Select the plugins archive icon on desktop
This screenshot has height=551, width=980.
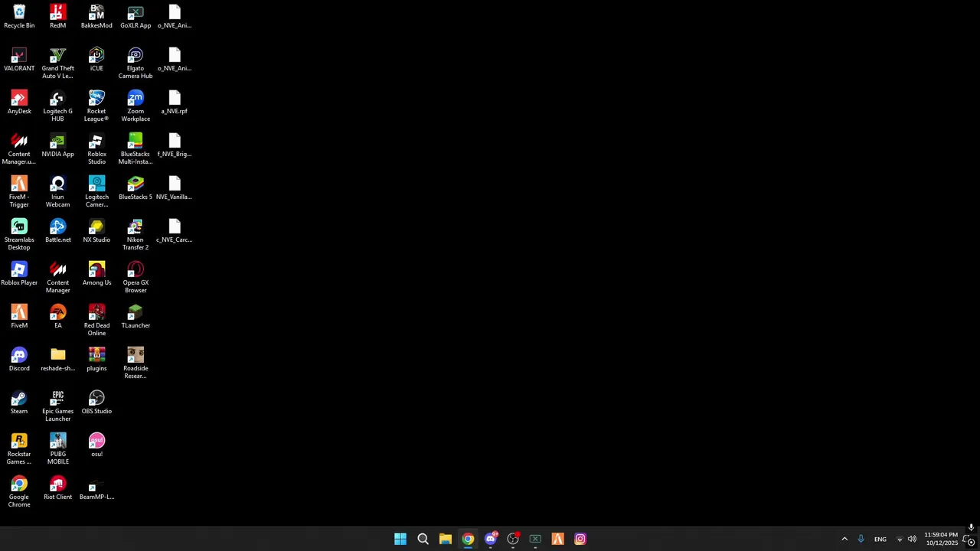click(x=96, y=360)
